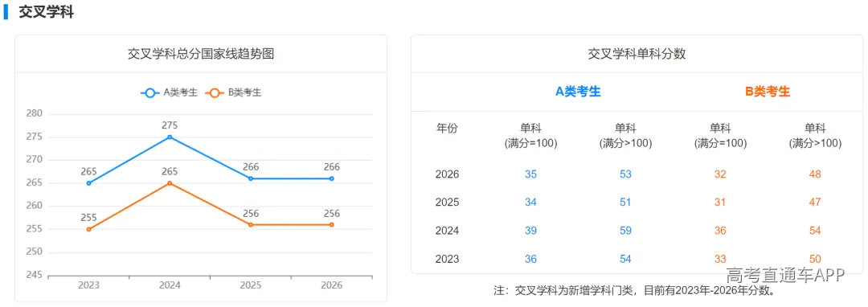The width and height of the screenshot is (868, 307).
Task: Click the 250 y-axis label on the chart
Action: coord(34,252)
